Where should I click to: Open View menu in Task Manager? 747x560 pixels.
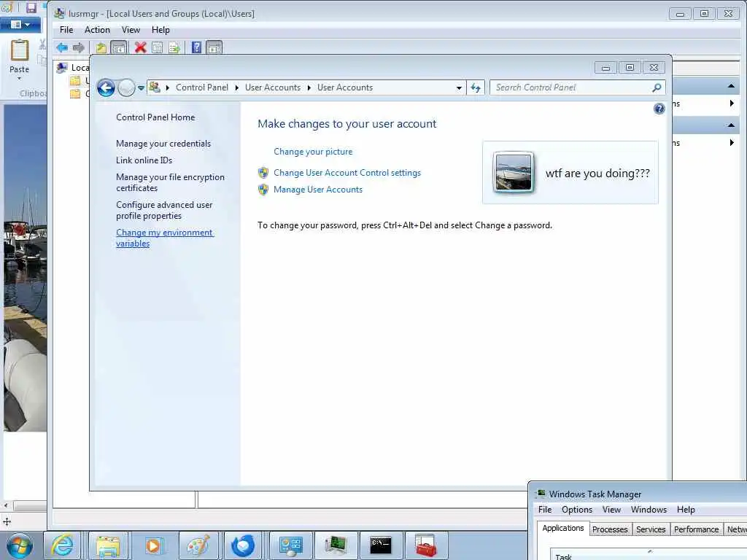pyautogui.click(x=611, y=510)
